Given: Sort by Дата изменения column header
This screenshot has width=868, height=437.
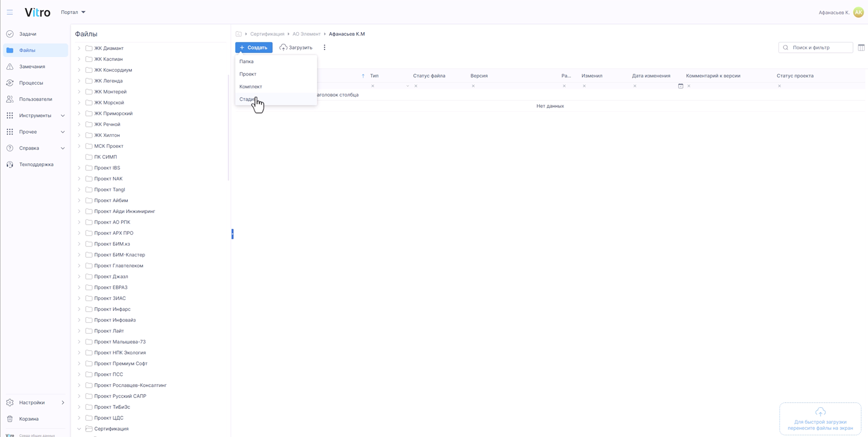Looking at the screenshot, I should tap(651, 76).
